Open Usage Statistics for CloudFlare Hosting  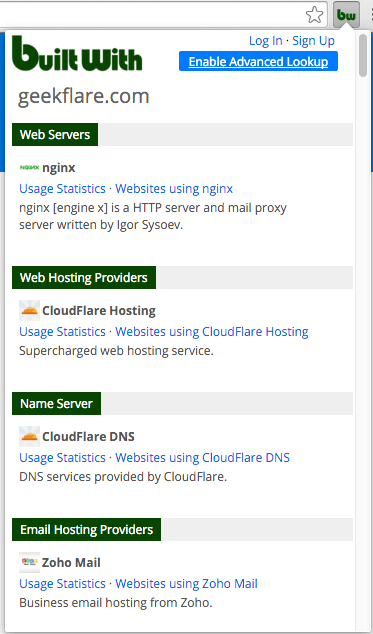pyautogui.click(x=62, y=332)
